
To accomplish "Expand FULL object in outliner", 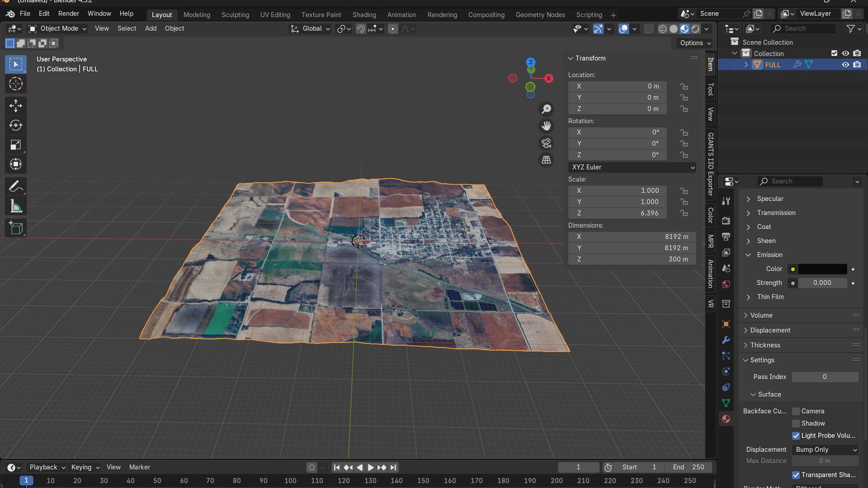I will (x=746, y=65).
